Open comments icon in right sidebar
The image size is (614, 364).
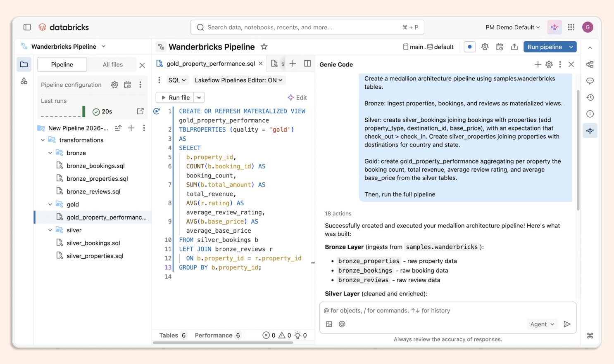point(590,81)
